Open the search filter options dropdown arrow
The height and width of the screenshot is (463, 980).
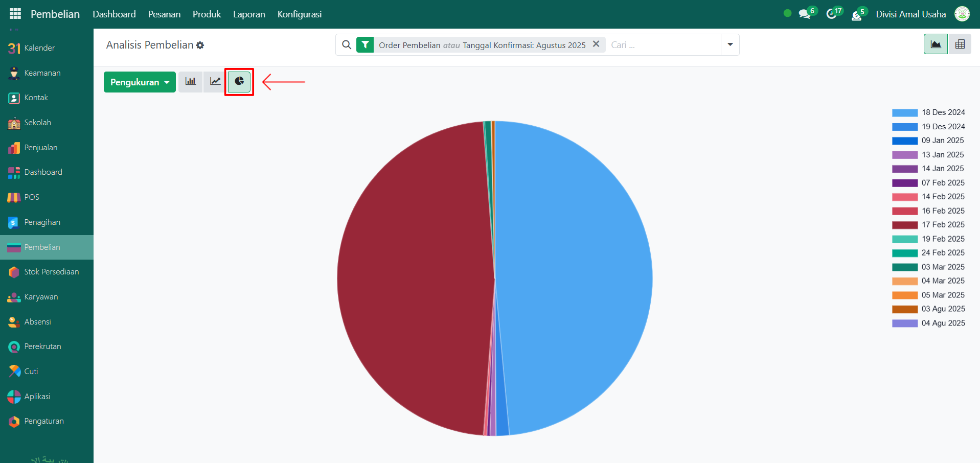coord(730,45)
